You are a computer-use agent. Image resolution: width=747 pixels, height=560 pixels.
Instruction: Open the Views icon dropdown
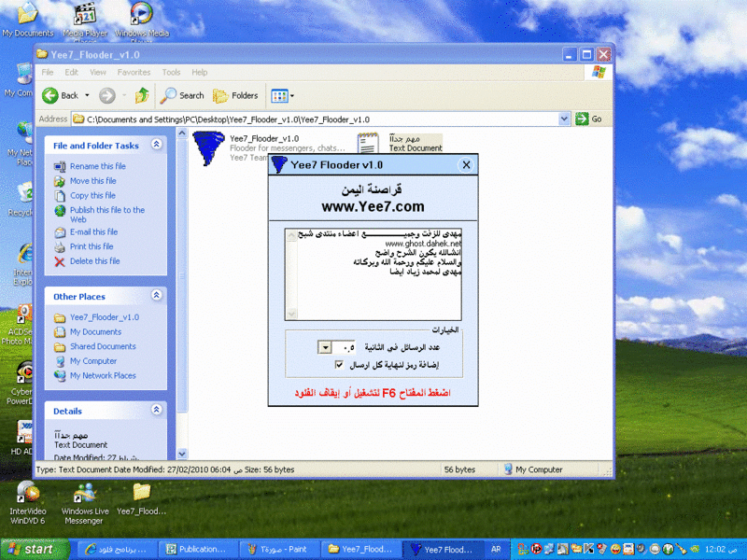coord(282,96)
